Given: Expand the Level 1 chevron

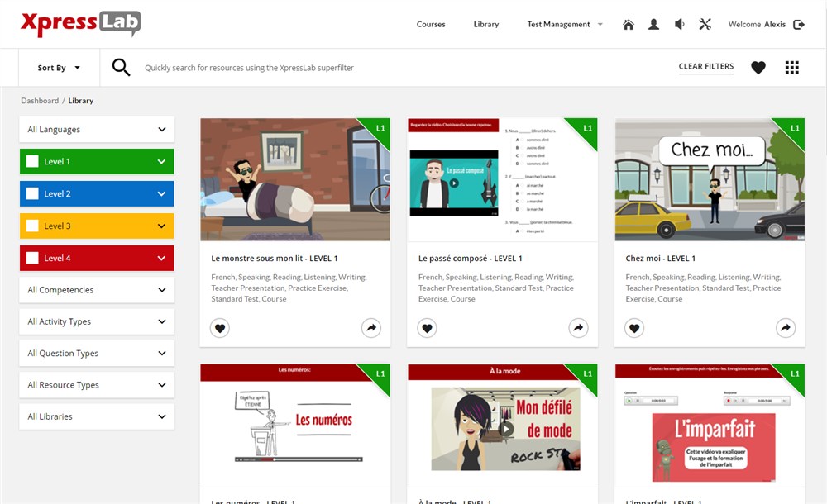Looking at the screenshot, I should tap(161, 162).
